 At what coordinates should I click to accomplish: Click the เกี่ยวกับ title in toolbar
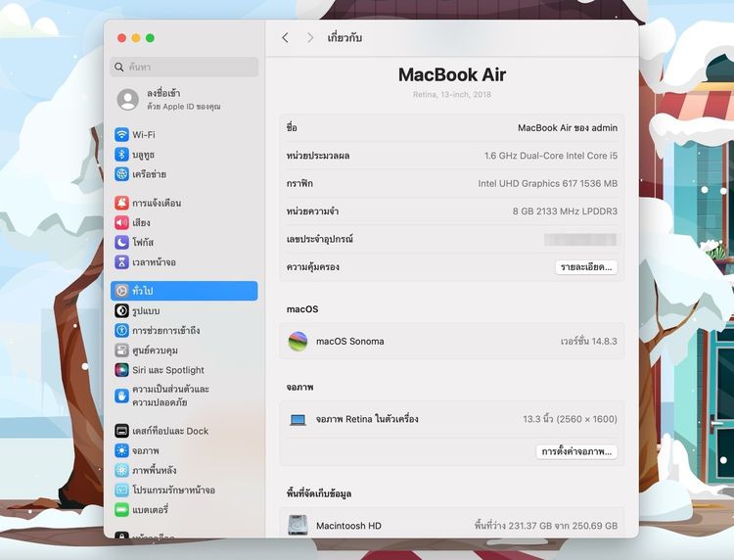tap(344, 38)
